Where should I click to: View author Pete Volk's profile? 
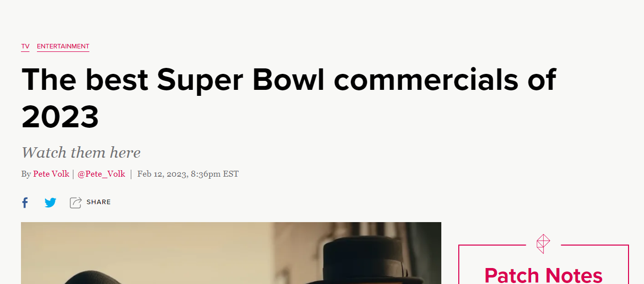(51, 174)
